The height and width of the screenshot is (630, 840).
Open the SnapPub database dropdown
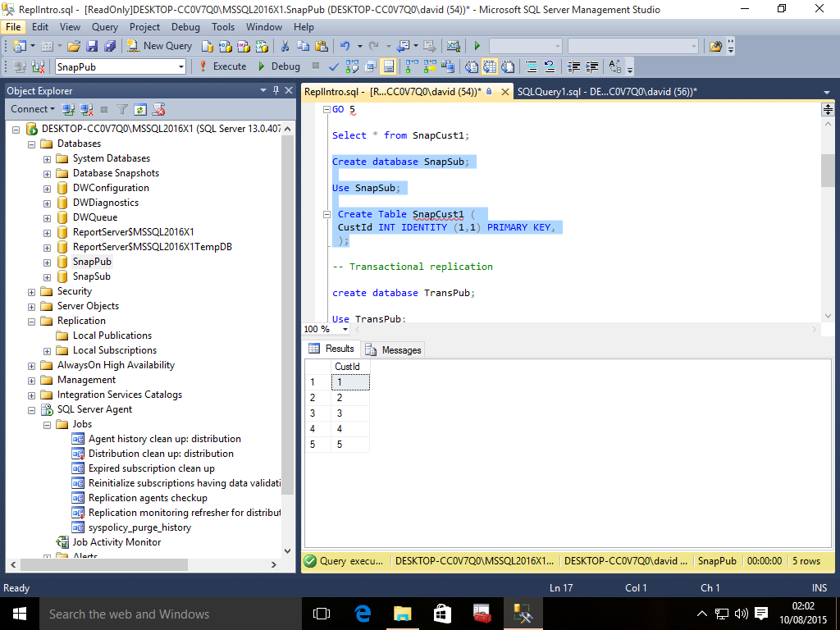tap(180, 66)
